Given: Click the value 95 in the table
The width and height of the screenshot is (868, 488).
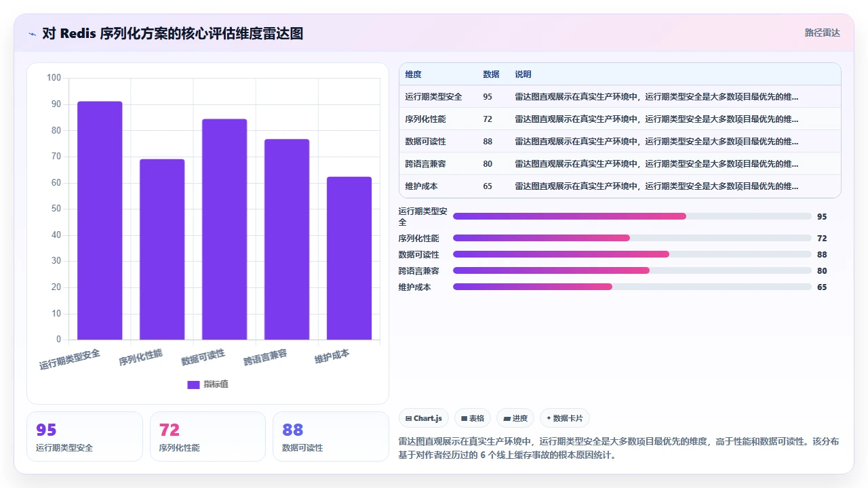Looking at the screenshot, I should coord(488,96).
